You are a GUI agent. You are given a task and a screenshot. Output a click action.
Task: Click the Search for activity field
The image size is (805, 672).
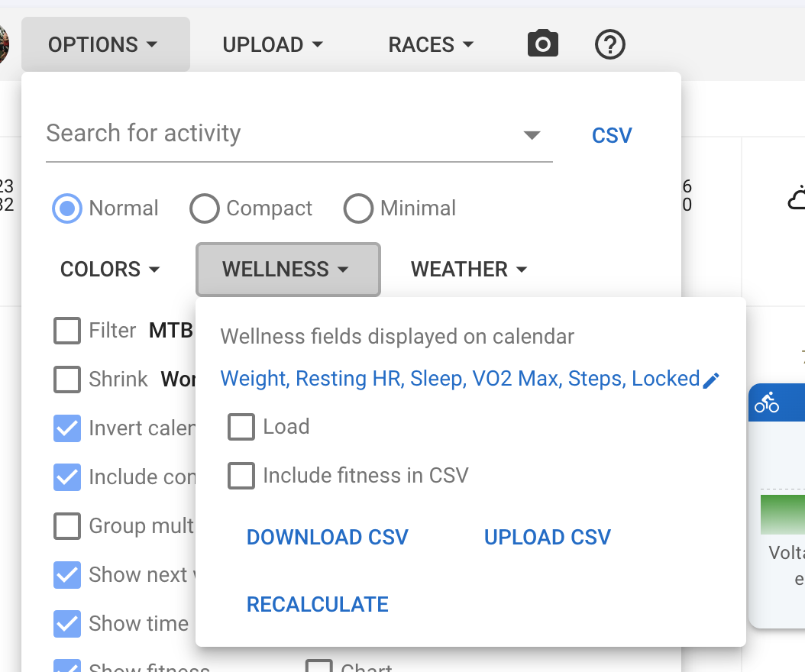click(x=275, y=134)
